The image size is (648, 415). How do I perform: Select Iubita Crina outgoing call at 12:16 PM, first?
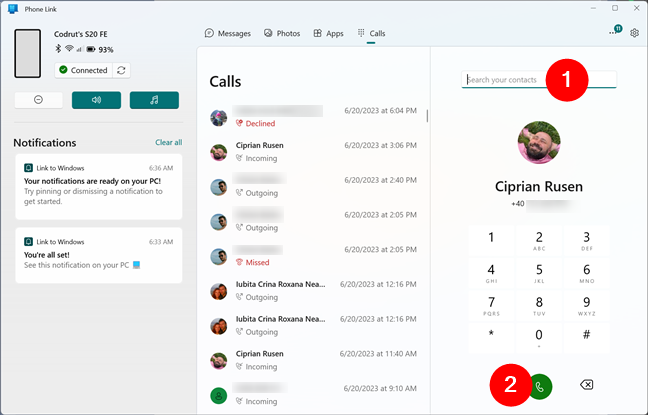[314, 291]
